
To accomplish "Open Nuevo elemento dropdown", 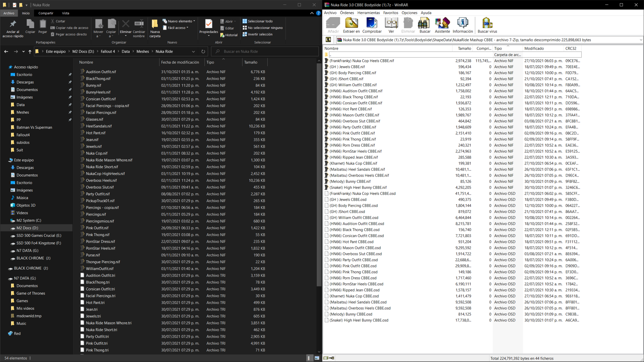I will point(179,21).
